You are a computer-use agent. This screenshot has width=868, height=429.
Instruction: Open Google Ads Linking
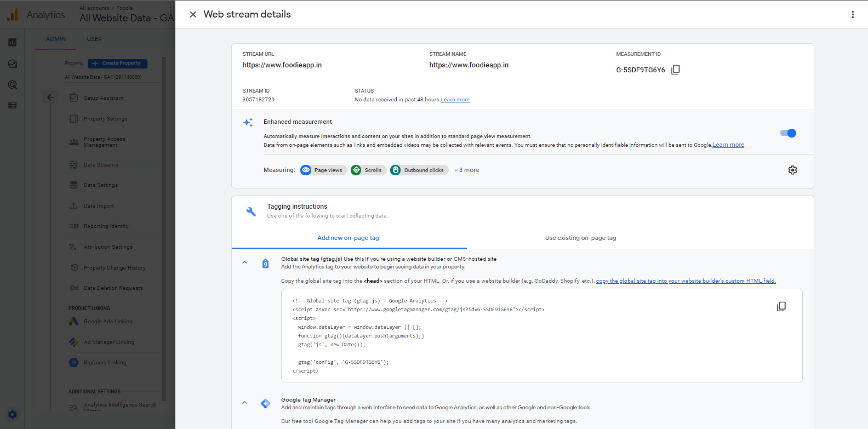point(108,322)
